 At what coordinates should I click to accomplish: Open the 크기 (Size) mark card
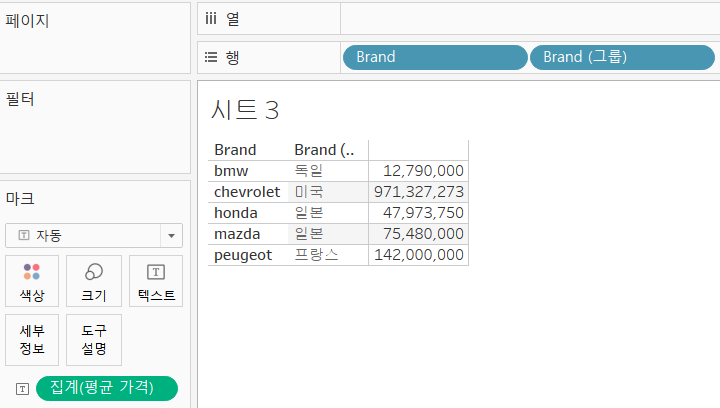[x=94, y=281]
